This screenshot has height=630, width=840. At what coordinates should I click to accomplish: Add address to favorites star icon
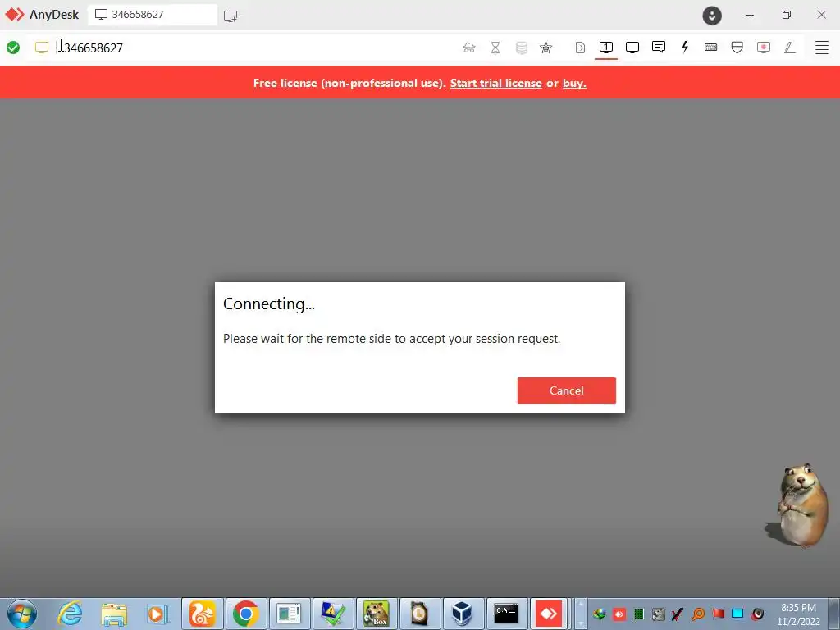(546, 48)
